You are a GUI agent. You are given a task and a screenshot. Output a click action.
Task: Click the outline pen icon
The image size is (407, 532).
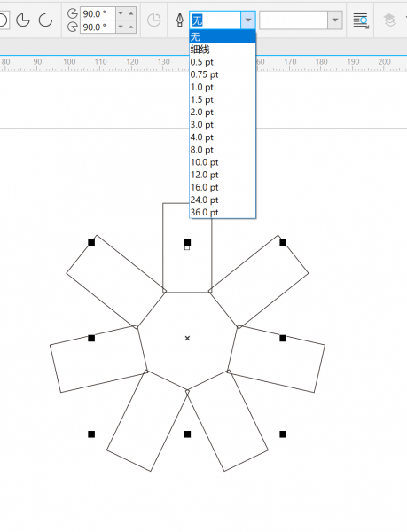tap(180, 20)
